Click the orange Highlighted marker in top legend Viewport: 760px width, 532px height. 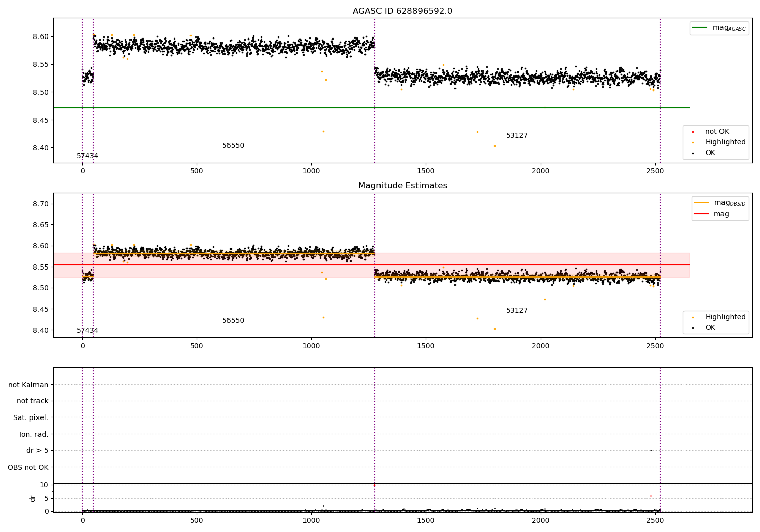693,142
